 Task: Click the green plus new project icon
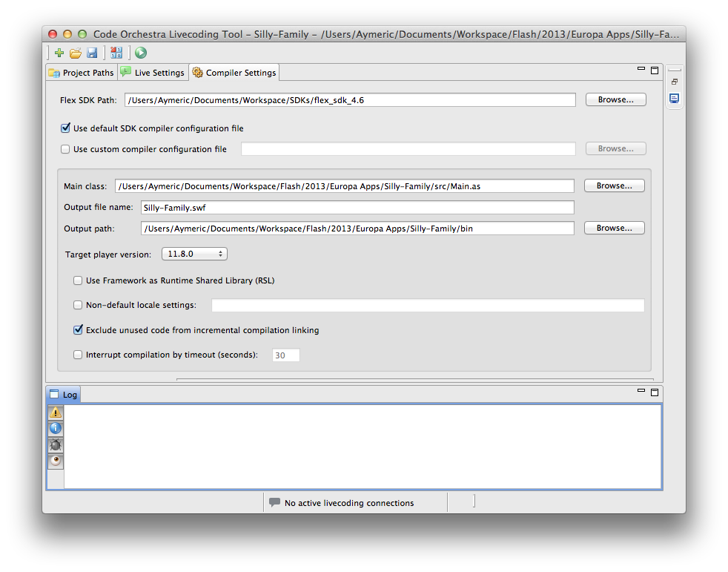click(59, 53)
